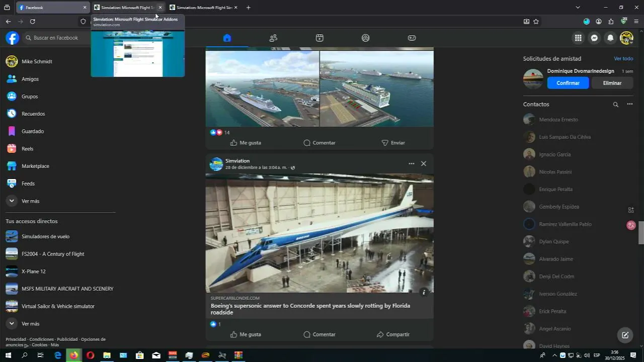Viewport: 644px width, 362px height.
Task: Like the Boeing post with Me gusta
Action: click(246, 334)
